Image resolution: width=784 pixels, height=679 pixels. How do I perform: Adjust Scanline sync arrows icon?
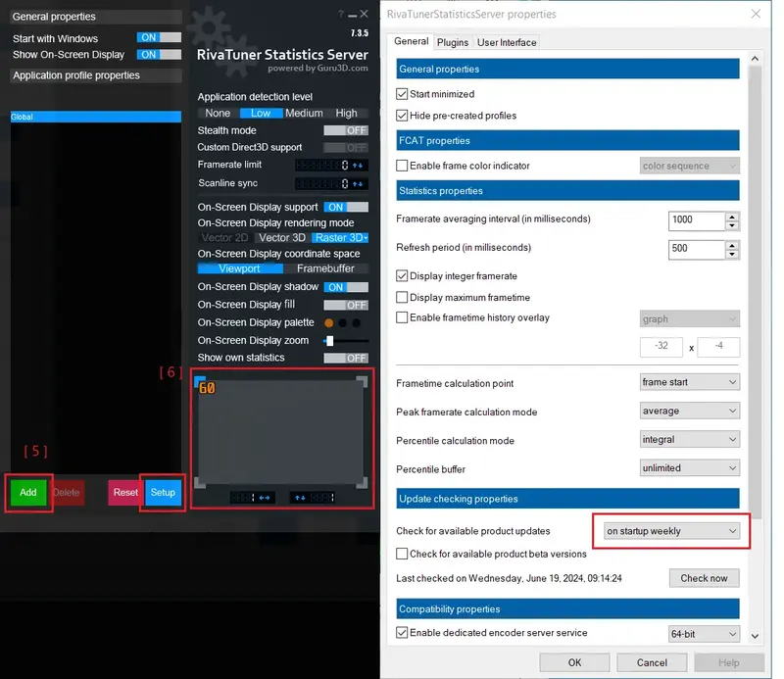tap(358, 183)
